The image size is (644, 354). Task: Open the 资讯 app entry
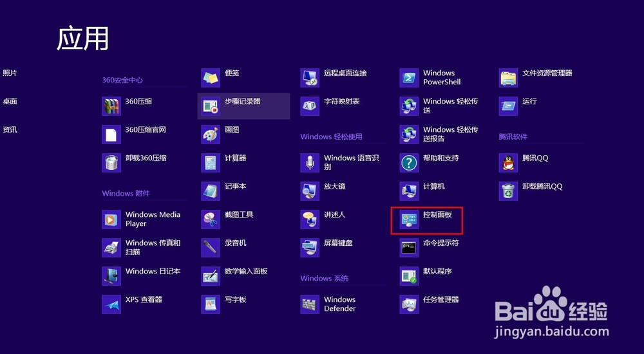pyautogui.click(x=10, y=130)
